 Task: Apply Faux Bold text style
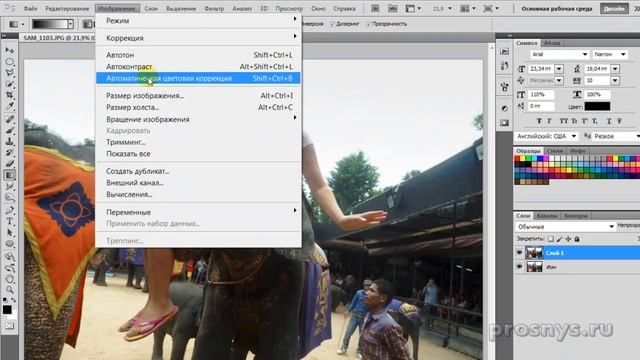pyautogui.click(x=539, y=121)
